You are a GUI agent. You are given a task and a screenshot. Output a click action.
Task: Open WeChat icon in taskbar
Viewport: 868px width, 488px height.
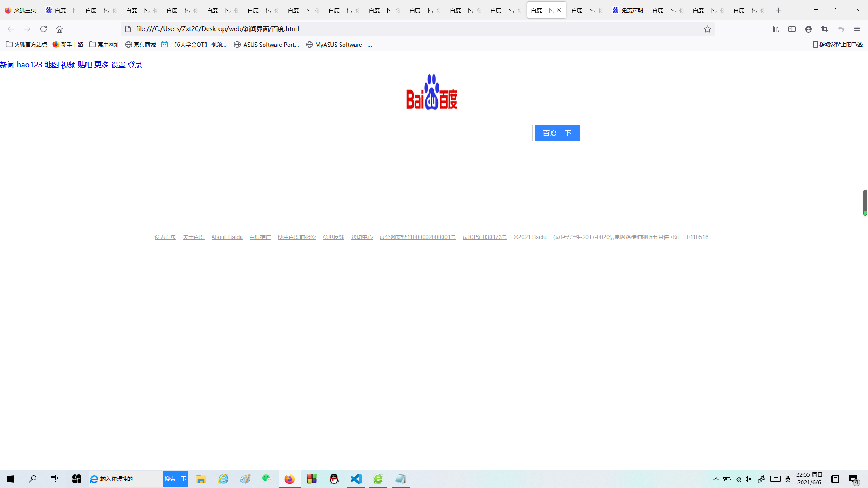267,479
